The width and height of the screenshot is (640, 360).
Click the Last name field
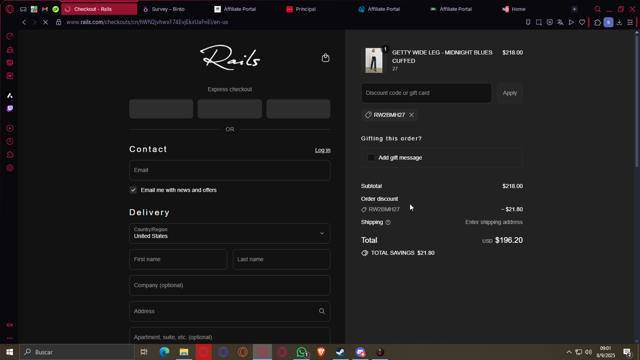tap(281, 259)
